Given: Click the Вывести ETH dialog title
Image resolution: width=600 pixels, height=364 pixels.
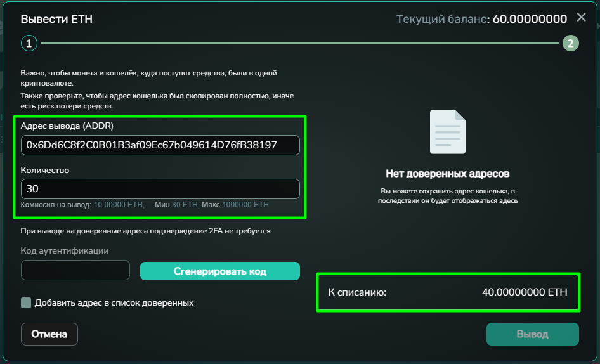Looking at the screenshot, I should pyautogui.click(x=56, y=19).
